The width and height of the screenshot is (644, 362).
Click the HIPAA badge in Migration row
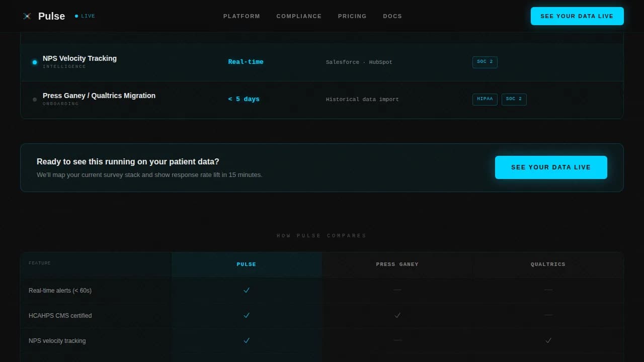point(485,99)
